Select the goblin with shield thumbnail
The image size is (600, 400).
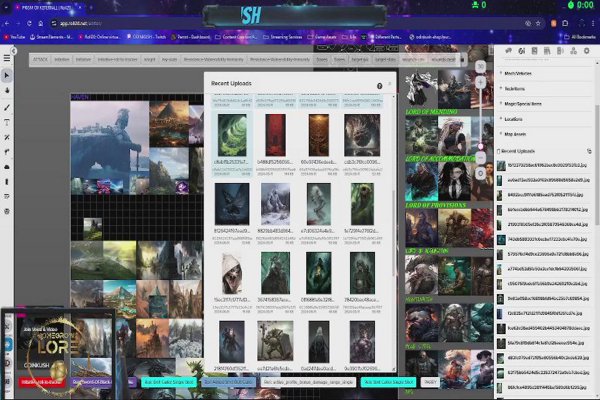(x=276, y=341)
